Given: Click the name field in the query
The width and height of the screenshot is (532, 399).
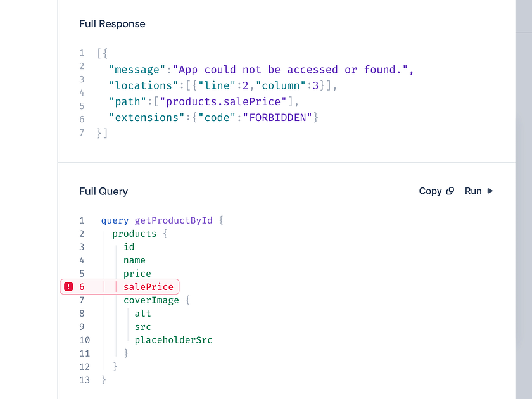Looking at the screenshot, I should [x=134, y=260].
